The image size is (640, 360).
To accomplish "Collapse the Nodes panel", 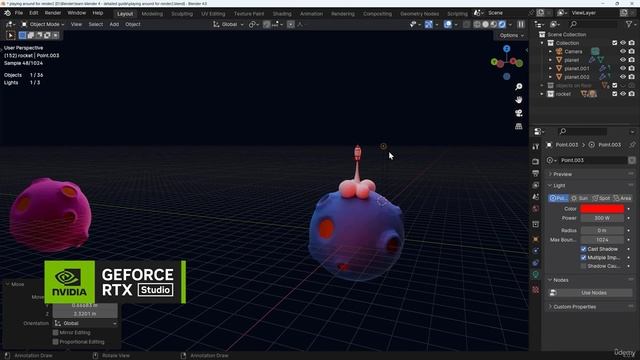I will point(560,280).
